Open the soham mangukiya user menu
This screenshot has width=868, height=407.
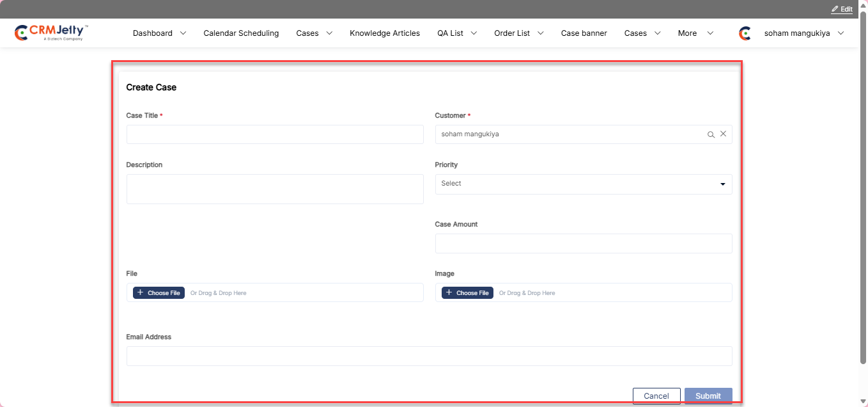click(803, 33)
